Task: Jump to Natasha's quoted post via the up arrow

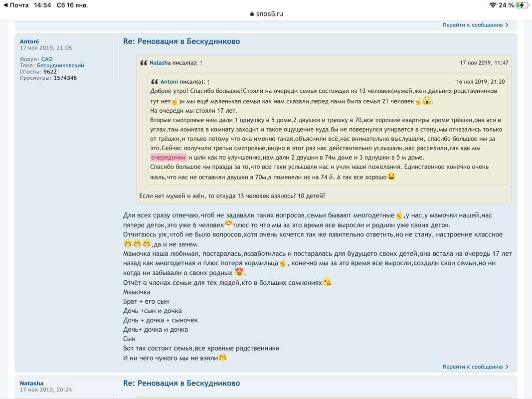Action: pyautogui.click(x=201, y=63)
